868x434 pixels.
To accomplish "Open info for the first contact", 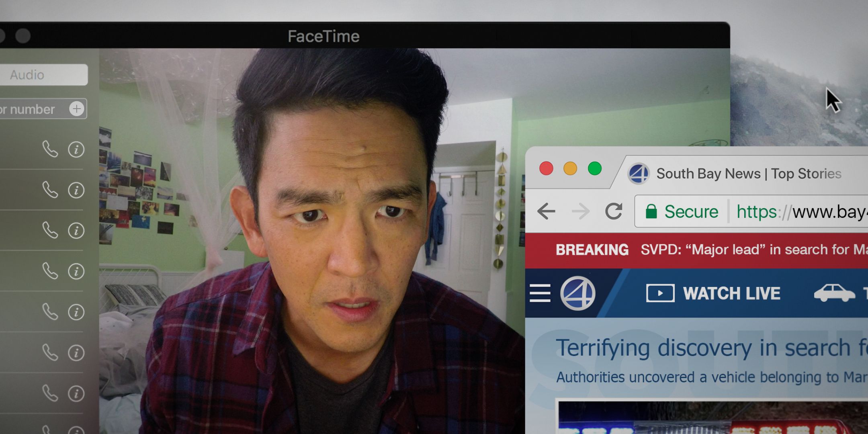I will 76,149.
